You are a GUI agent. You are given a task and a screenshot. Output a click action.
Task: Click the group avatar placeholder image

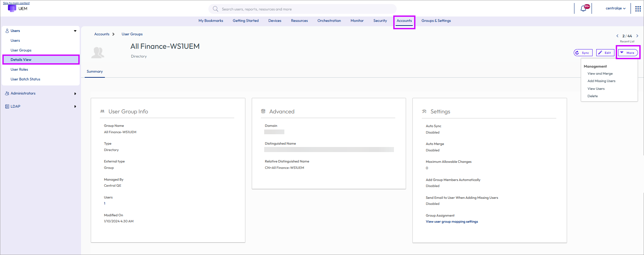[98, 52]
